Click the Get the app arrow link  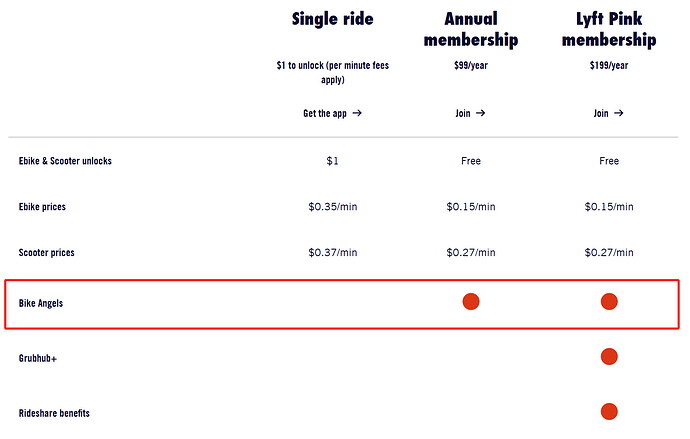coord(332,114)
